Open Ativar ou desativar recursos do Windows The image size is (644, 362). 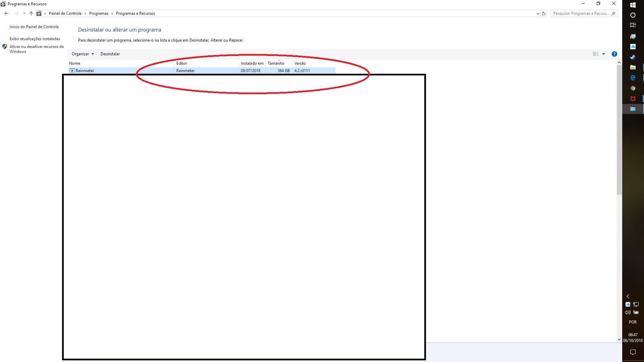[37, 49]
